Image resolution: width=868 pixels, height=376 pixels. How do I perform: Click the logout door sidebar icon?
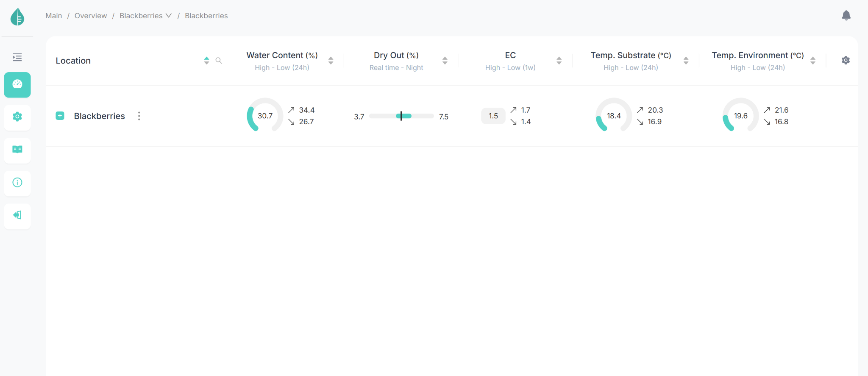tap(17, 215)
